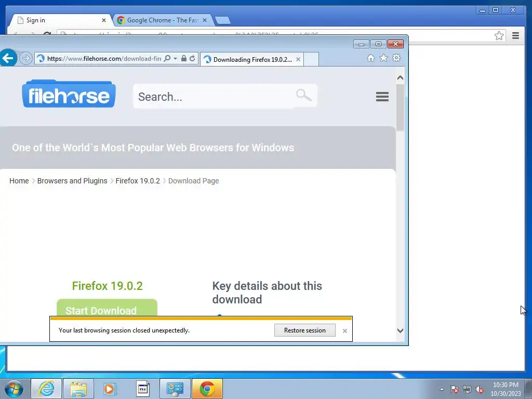Dismiss the session closed notification bar
This screenshot has width=532, height=399.
point(345,330)
